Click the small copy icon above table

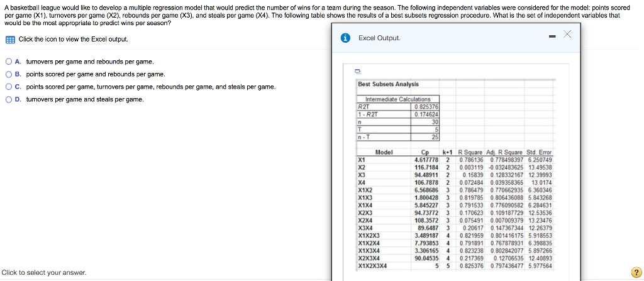point(357,71)
